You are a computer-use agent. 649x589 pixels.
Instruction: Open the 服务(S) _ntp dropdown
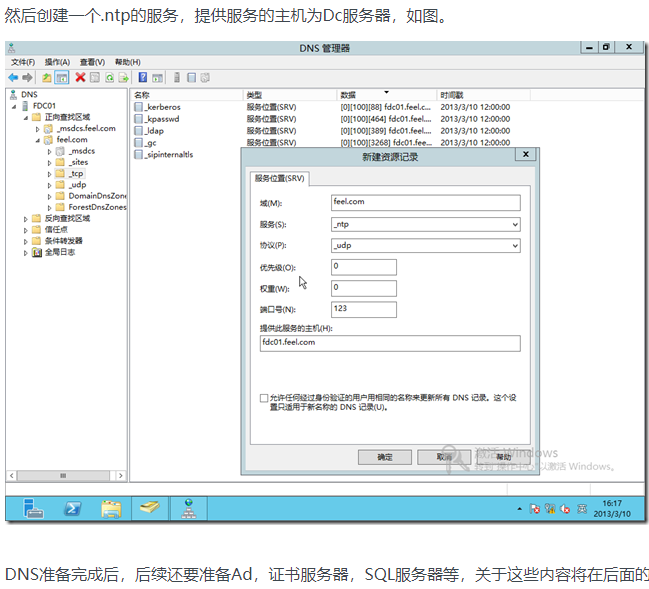click(x=515, y=225)
